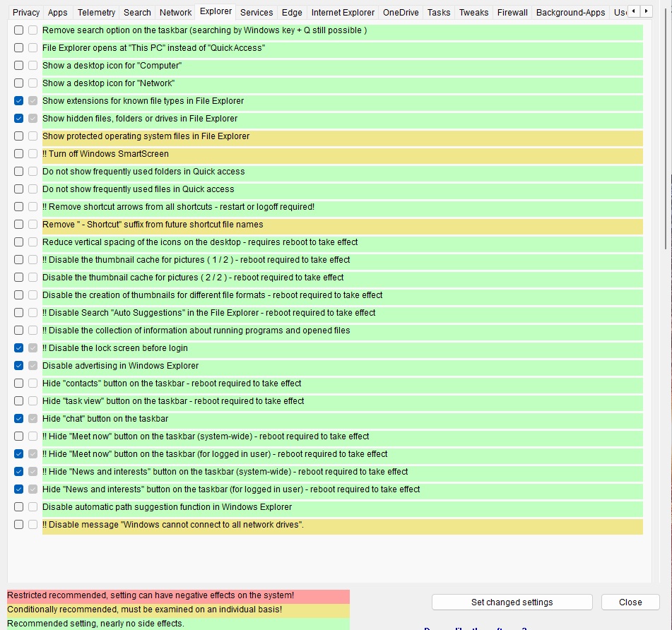The height and width of the screenshot is (630, 672).
Task: Toggle left checkbox for Show protected system files
Action: (x=19, y=136)
